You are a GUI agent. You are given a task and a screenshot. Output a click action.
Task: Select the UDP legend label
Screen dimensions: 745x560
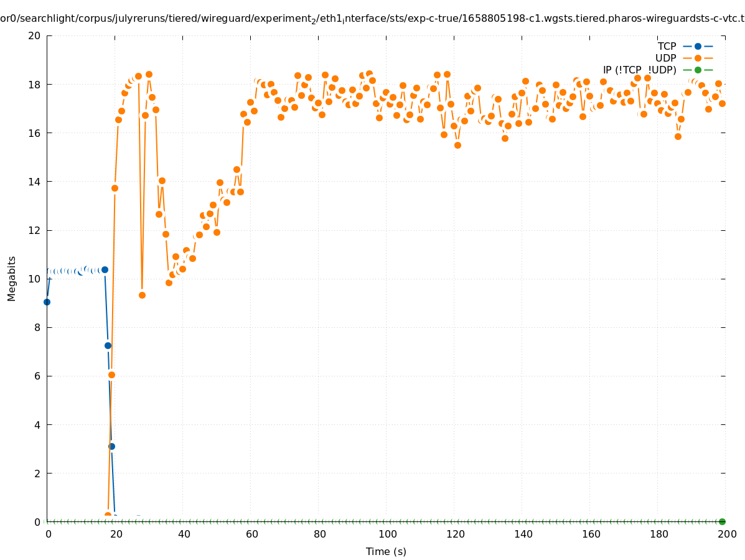tap(665, 58)
